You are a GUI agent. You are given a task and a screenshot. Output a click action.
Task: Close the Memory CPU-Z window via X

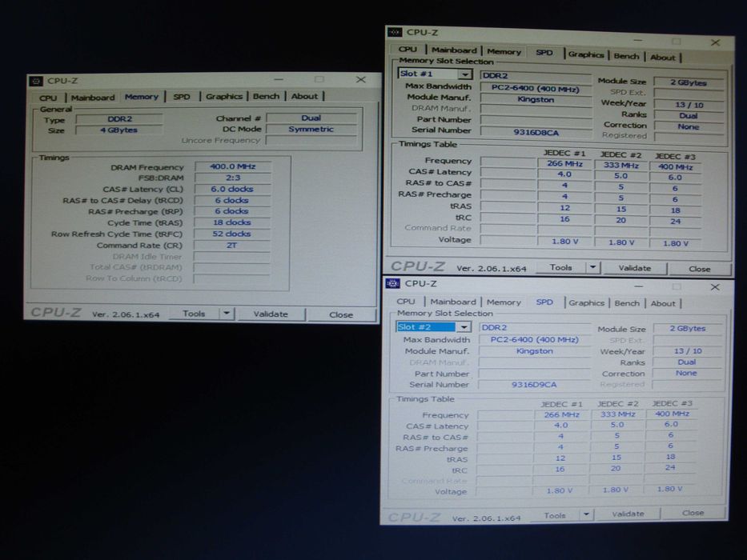coord(360,79)
